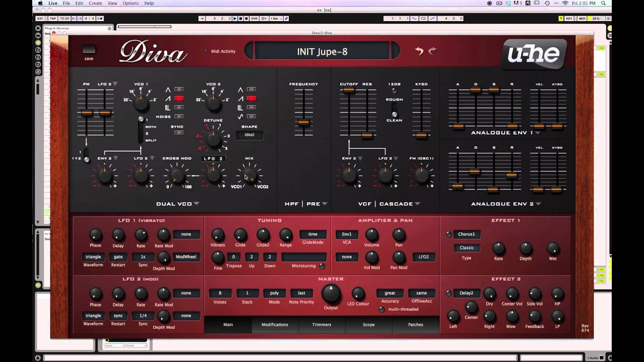Toggle the multi-threaded option

381,309
